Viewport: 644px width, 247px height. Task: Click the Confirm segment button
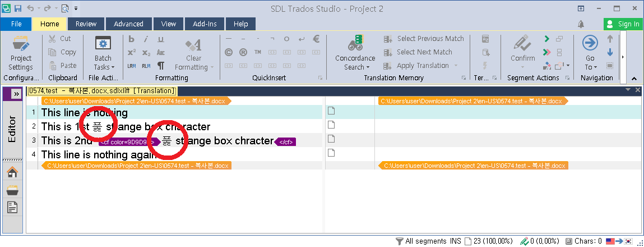[x=522, y=49]
